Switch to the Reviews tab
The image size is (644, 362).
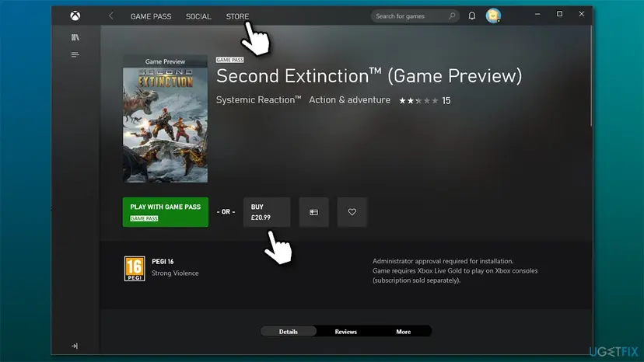346,331
